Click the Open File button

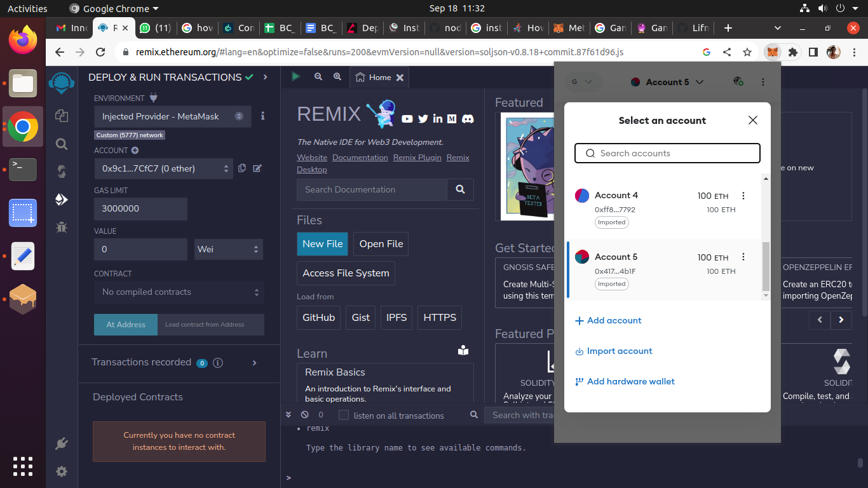pos(381,244)
